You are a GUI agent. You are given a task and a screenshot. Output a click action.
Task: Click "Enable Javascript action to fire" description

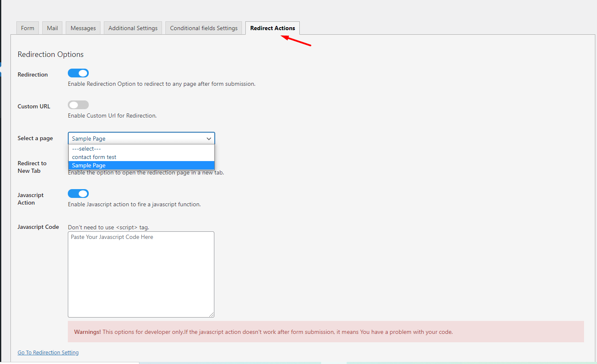[x=134, y=204]
